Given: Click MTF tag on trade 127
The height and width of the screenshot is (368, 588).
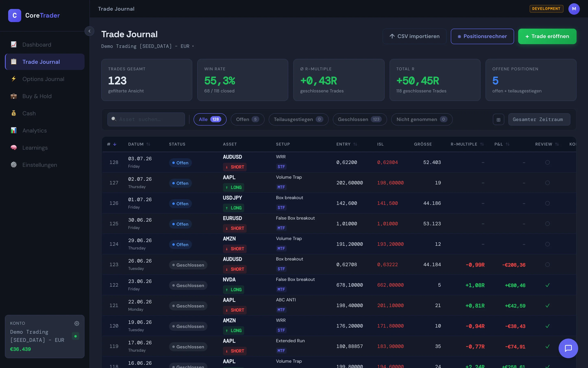Looking at the screenshot, I should [281, 187].
